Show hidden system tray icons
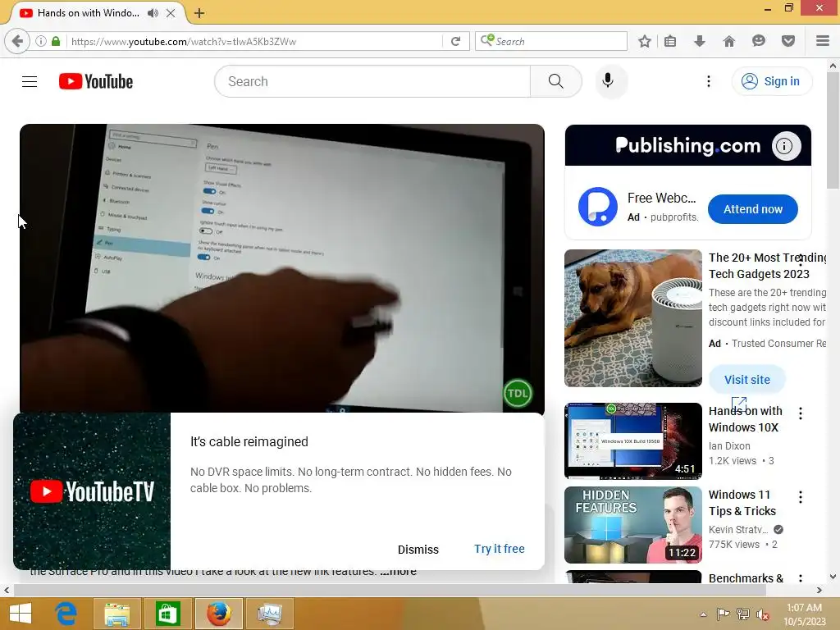The image size is (840, 630). (x=703, y=614)
